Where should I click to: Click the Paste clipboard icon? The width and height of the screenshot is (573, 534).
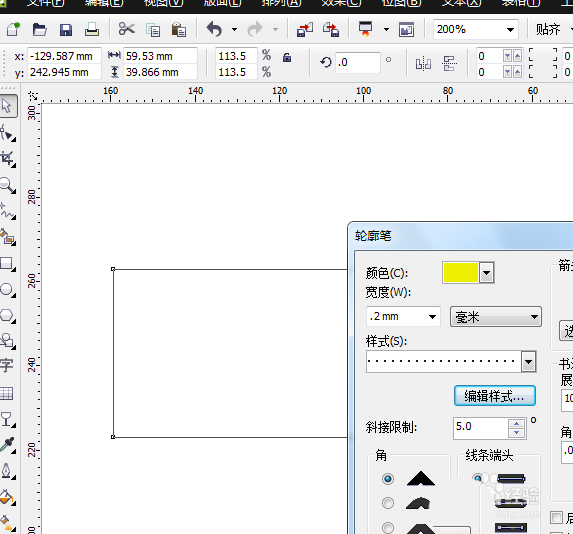point(179,30)
